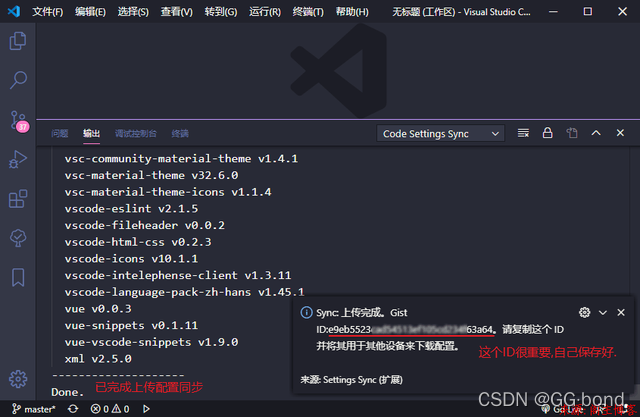The height and width of the screenshot is (417, 640).
Task: Click the errors count in status bar
Action: [100, 409]
